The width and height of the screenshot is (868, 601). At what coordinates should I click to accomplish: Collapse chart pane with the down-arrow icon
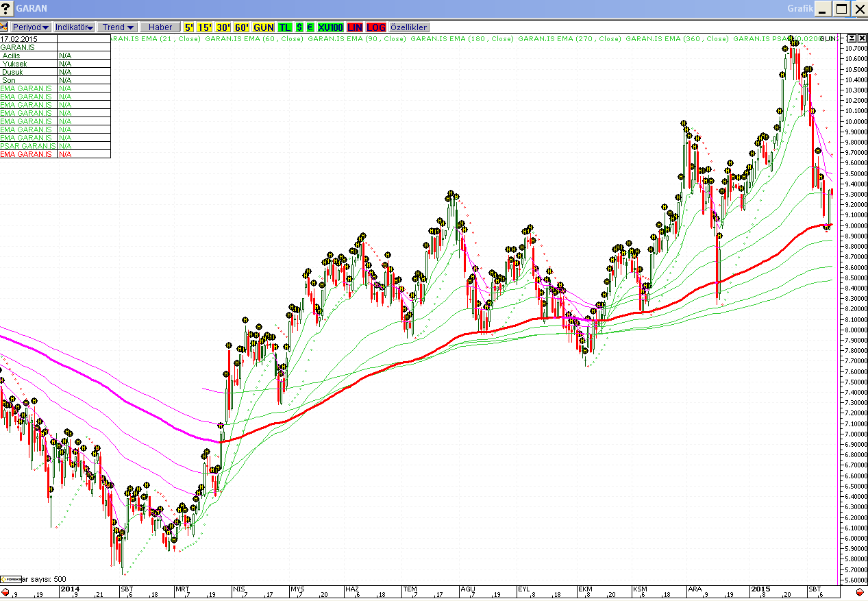click(x=852, y=38)
